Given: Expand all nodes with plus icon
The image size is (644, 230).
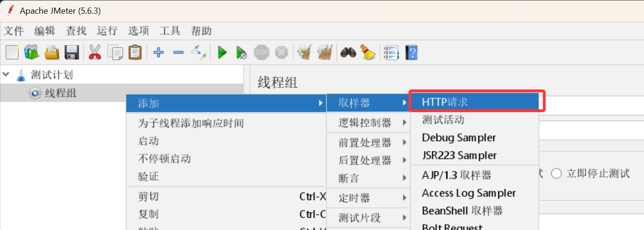Looking at the screenshot, I should 159,52.
